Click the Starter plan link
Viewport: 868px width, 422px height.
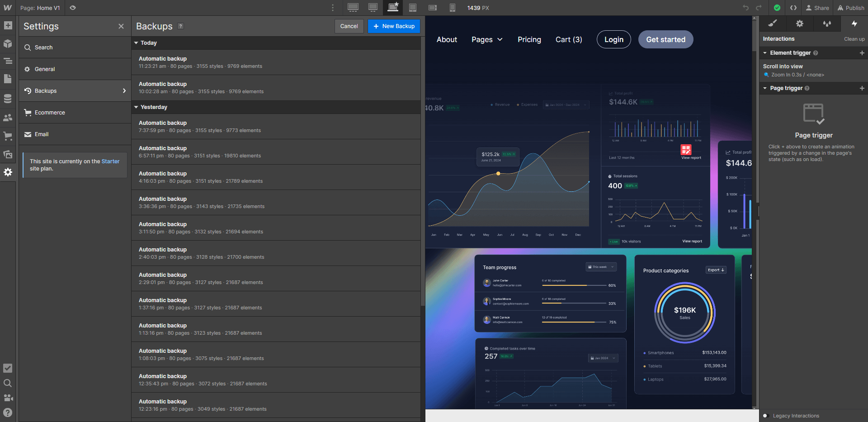[110, 161]
